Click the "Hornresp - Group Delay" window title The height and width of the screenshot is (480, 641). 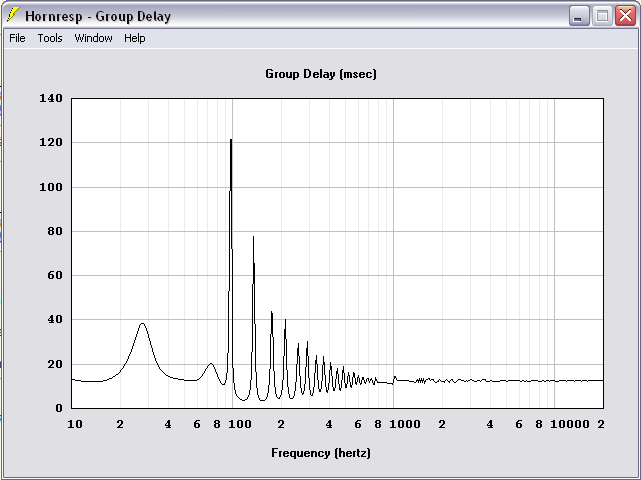(x=98, y=16)
